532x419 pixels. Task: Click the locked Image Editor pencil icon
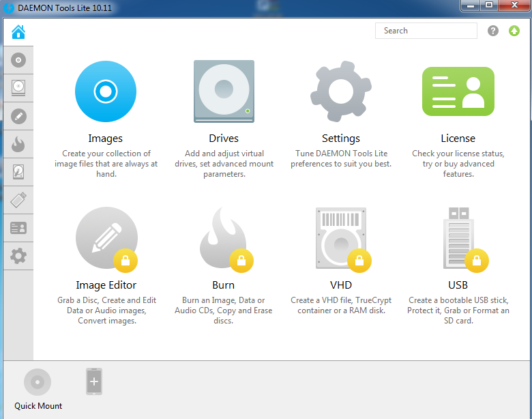[x=106, y=238]
